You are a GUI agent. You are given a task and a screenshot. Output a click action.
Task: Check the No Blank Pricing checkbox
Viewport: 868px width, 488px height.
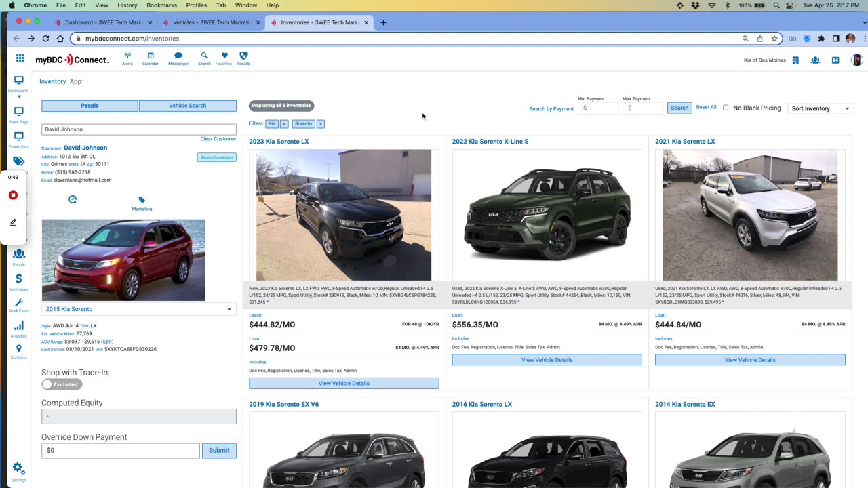[726, 108]
